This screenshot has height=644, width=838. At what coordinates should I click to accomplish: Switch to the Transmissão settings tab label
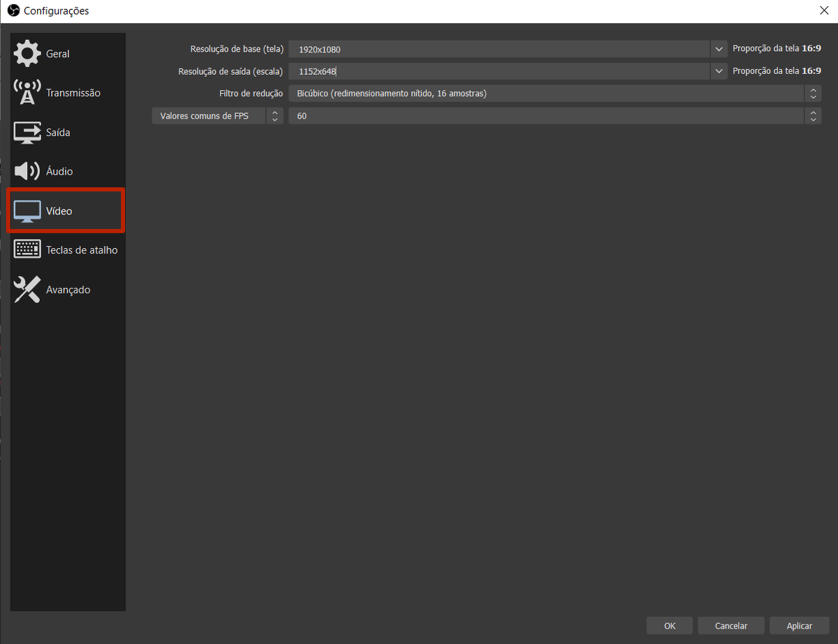pos(73,93)
